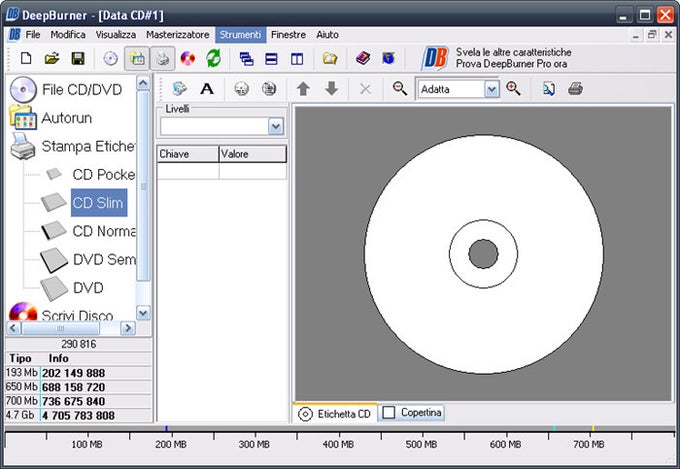Zoom out with the magnifier minus icon
The width and height of the screenshot is (680, 469).
(399, 89)
